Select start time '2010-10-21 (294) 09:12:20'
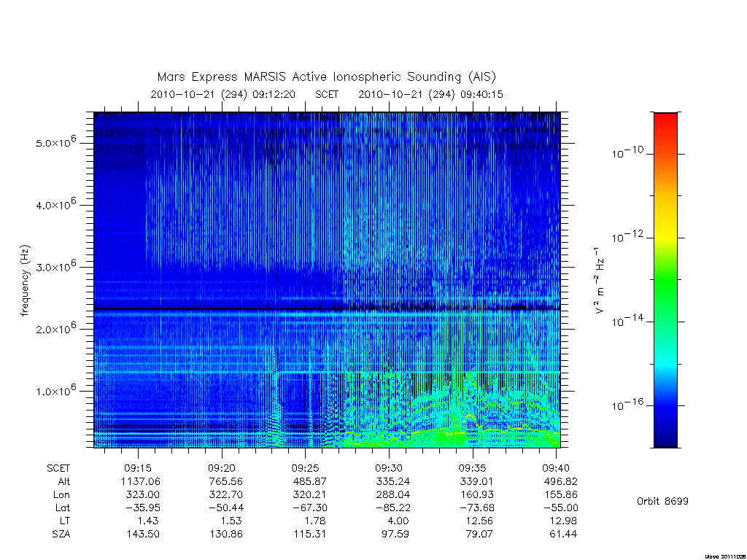This screenshot has height=560, width=747. [x=223, y=94]
